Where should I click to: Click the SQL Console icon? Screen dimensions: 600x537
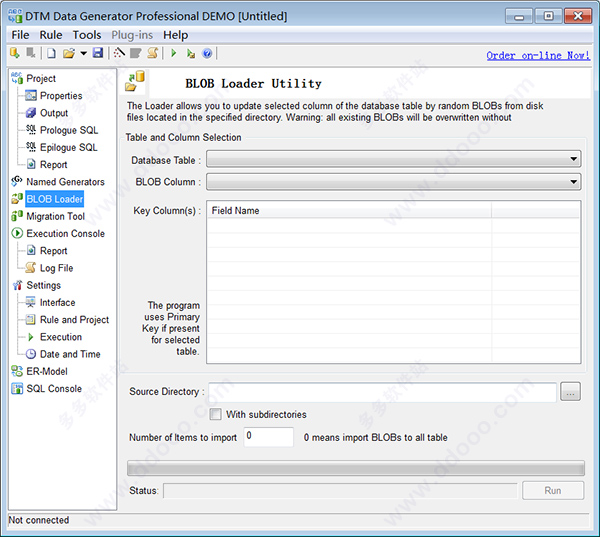(x=17, y=388)
